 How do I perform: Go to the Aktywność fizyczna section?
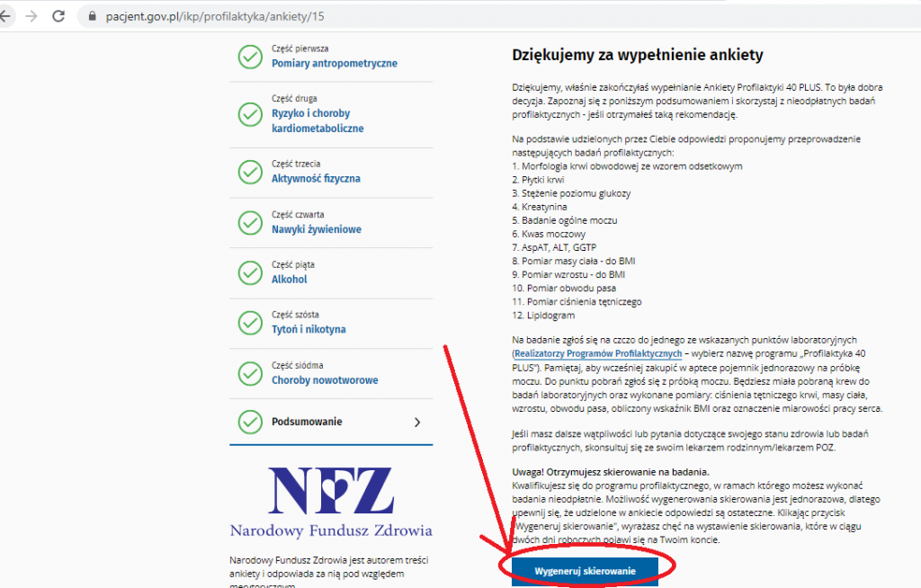(x=316, y=179)
